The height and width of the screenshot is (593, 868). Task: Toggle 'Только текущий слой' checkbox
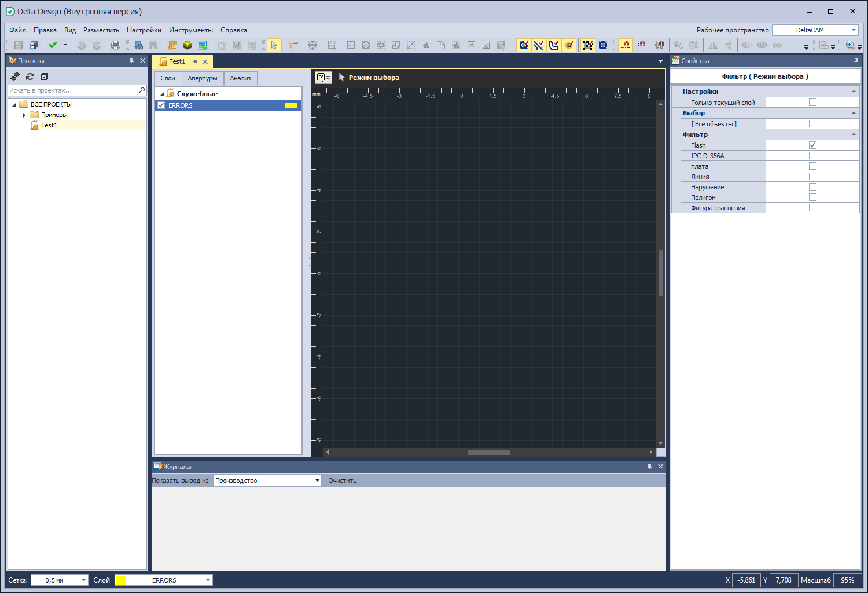click(812, 103)
